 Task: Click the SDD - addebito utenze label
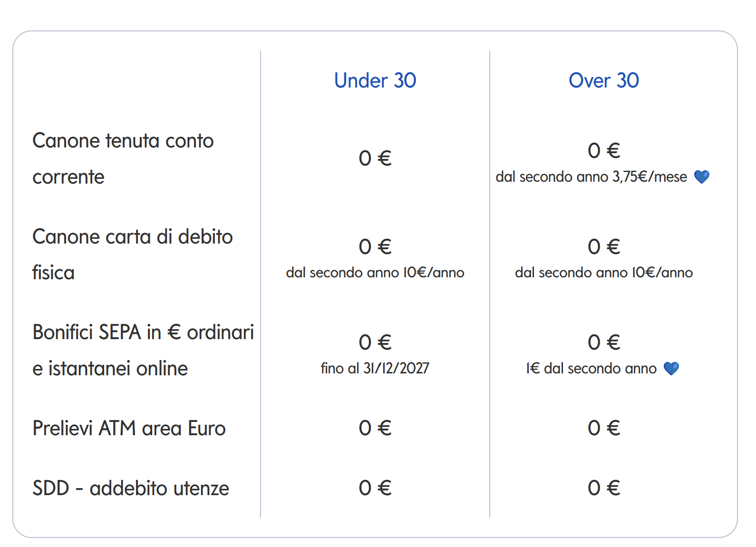tap(131, 488)
